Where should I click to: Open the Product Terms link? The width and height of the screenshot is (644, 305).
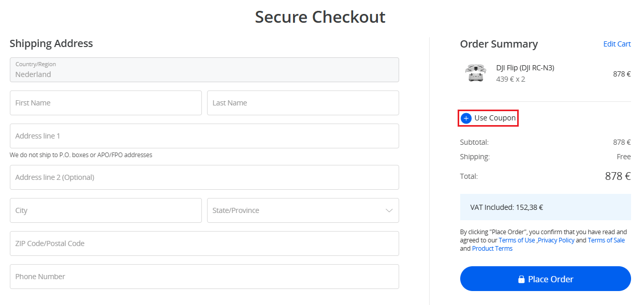click(x=492, y=249)
